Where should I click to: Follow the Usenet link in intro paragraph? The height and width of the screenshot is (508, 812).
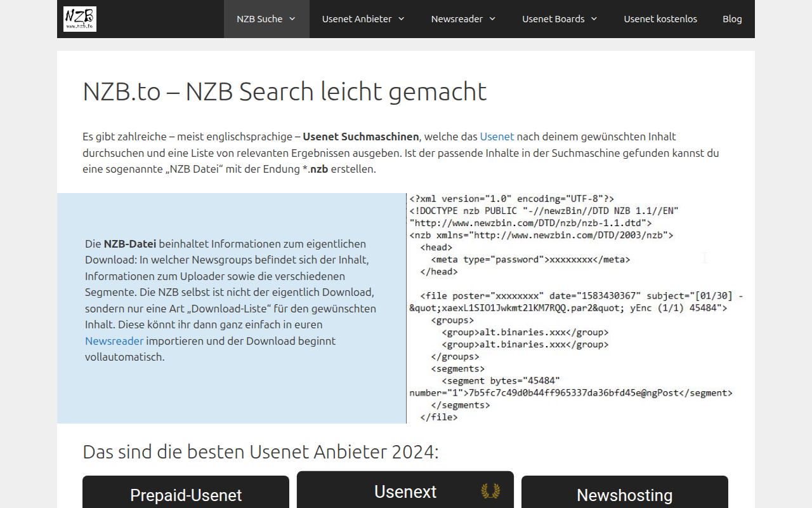[x=497, y=137]
